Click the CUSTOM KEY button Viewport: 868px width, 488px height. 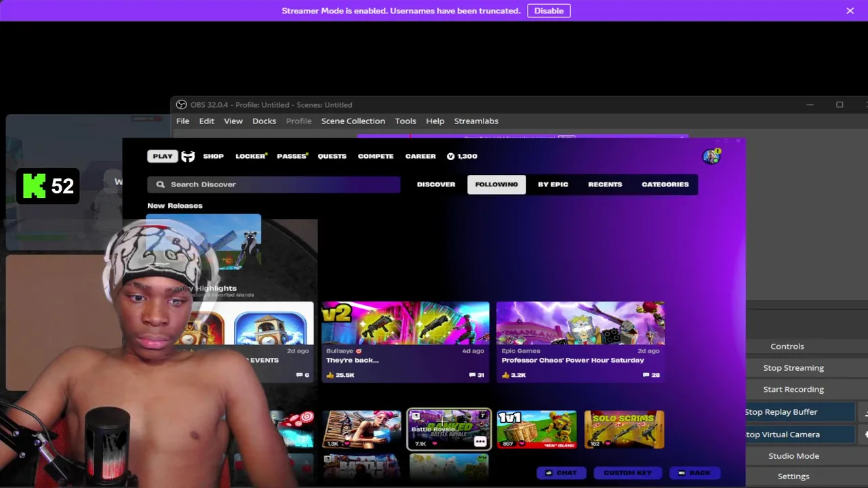[x=628, y=473]
